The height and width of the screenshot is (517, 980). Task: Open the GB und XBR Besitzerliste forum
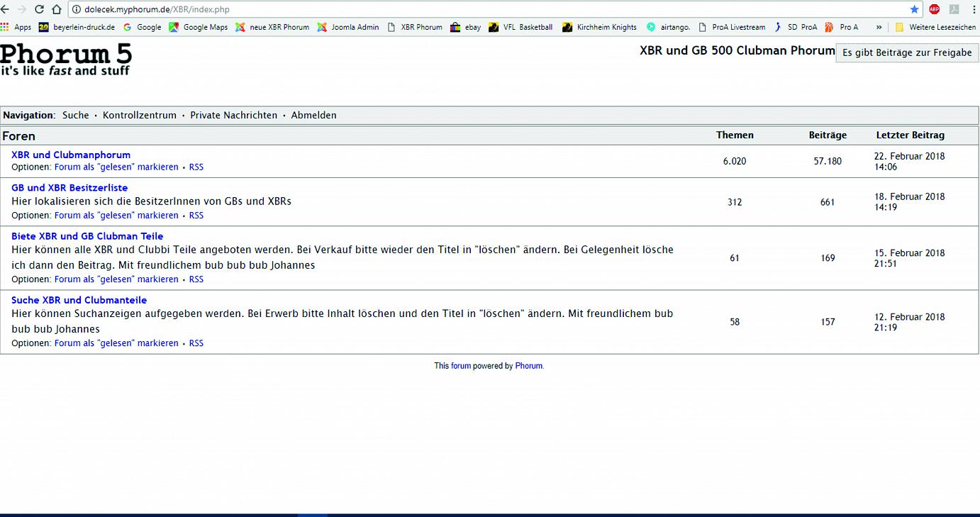tap(69, 188)
